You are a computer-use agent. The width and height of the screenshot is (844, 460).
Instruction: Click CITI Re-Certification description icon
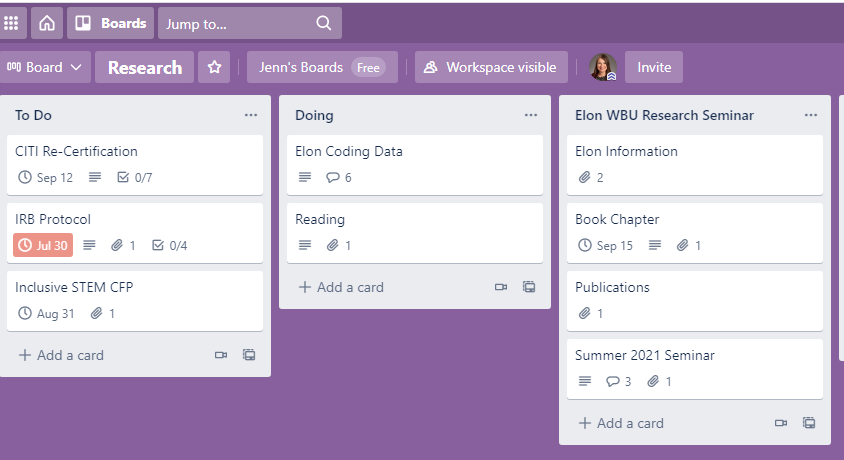pos(95,177)
